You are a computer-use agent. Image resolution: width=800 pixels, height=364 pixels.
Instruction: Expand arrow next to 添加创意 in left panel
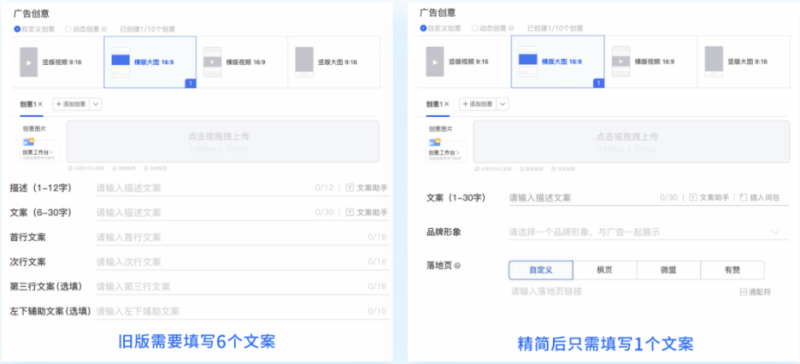[x=96, y=104]
